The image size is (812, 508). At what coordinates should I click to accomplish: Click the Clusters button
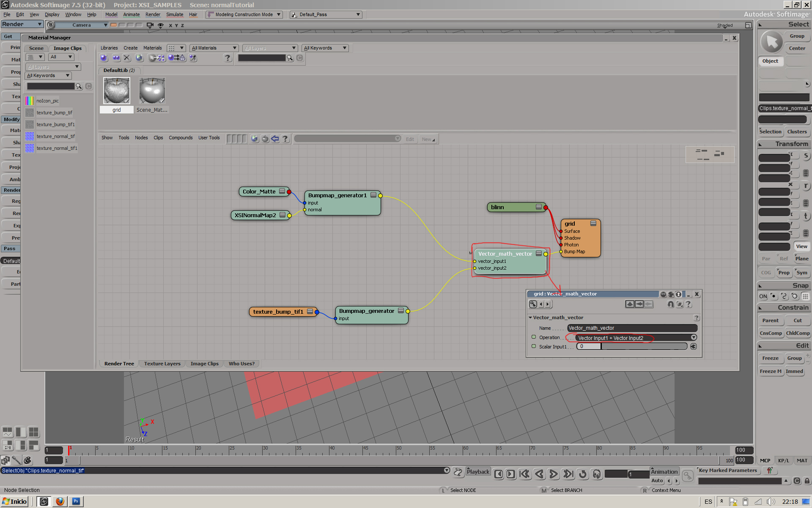[797, 132]
